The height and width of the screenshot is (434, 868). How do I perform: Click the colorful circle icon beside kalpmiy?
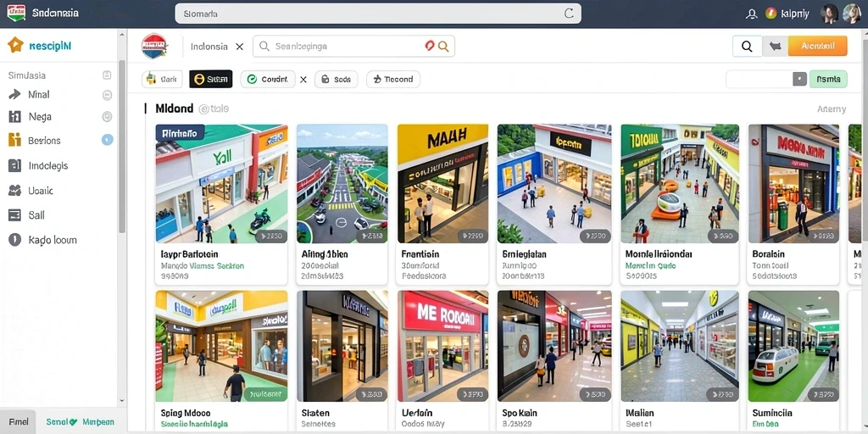click(x=771, y=14)
